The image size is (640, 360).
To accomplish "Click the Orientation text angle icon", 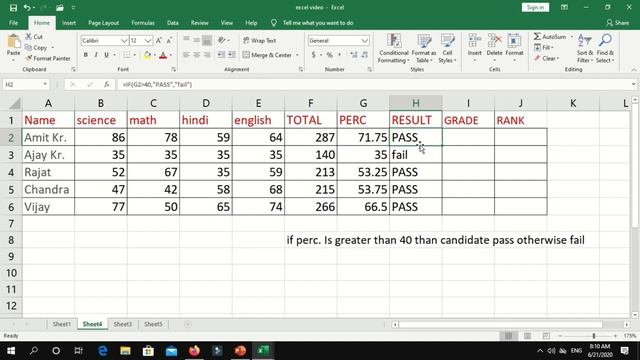I will pyautogui.click(x=221, y=40).
